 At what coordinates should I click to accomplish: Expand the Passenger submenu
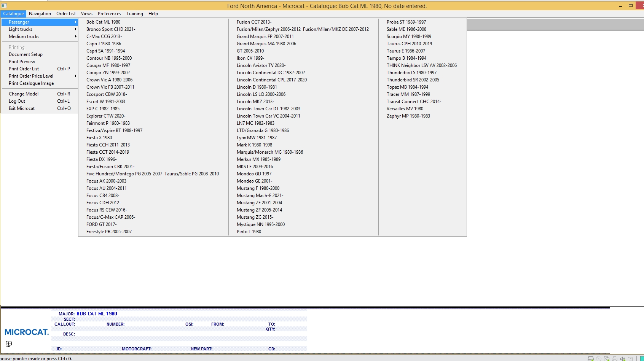40,22
